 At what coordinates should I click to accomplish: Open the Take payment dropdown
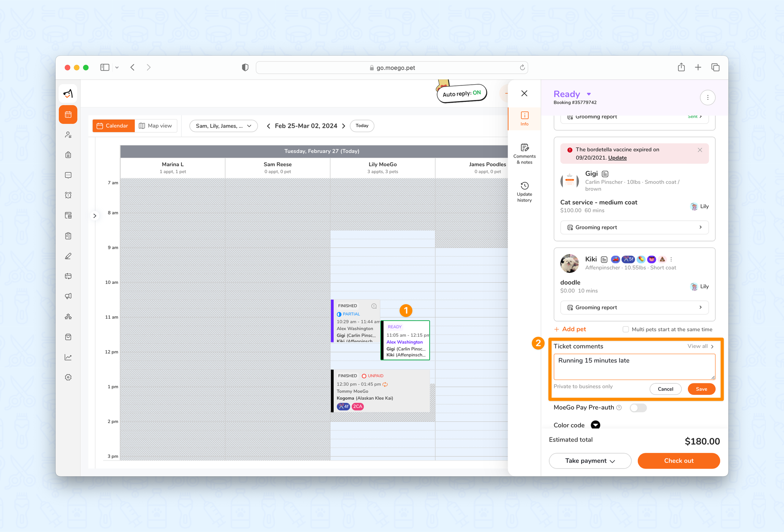click(x=590, y=461)
